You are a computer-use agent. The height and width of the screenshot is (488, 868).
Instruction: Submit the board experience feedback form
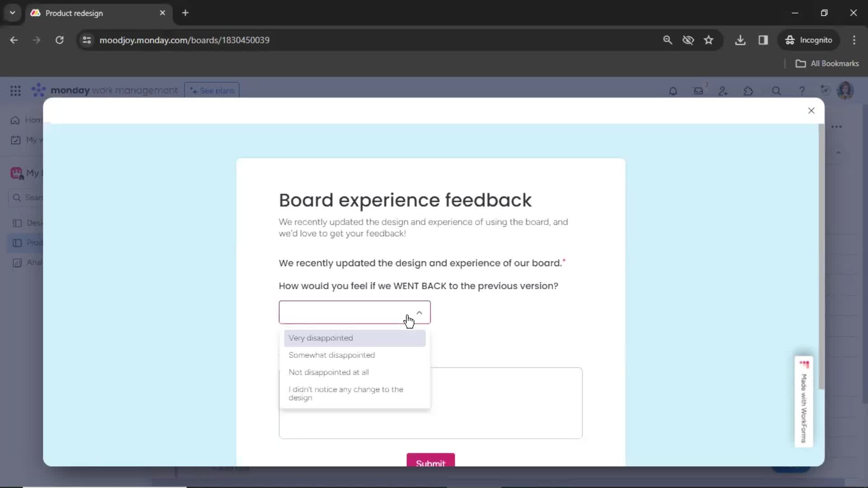430,462
